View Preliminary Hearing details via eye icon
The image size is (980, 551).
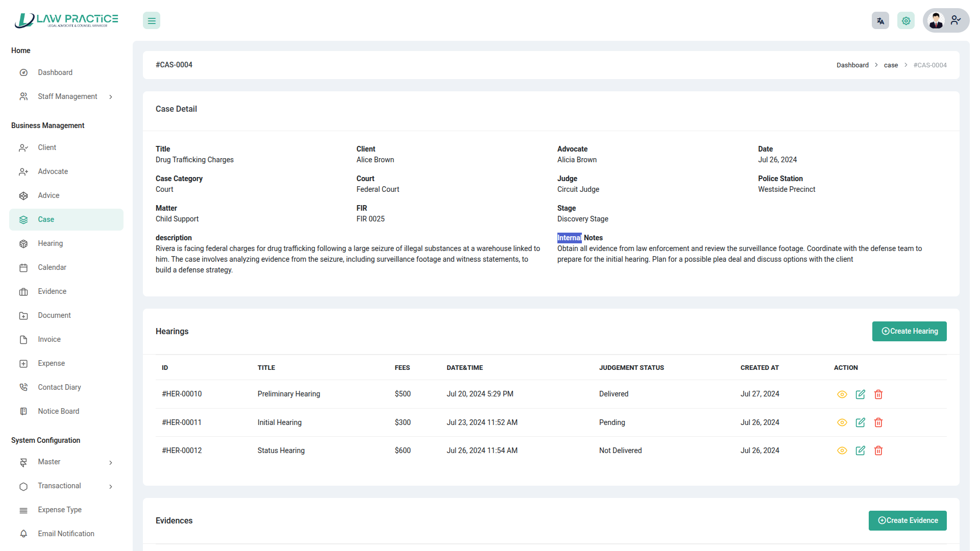pos(842,394)
